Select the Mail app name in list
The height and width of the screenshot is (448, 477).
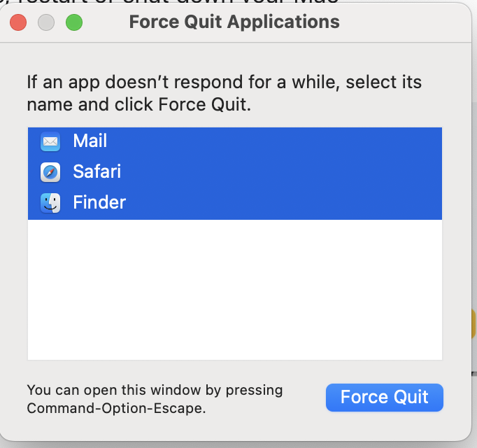90,141
